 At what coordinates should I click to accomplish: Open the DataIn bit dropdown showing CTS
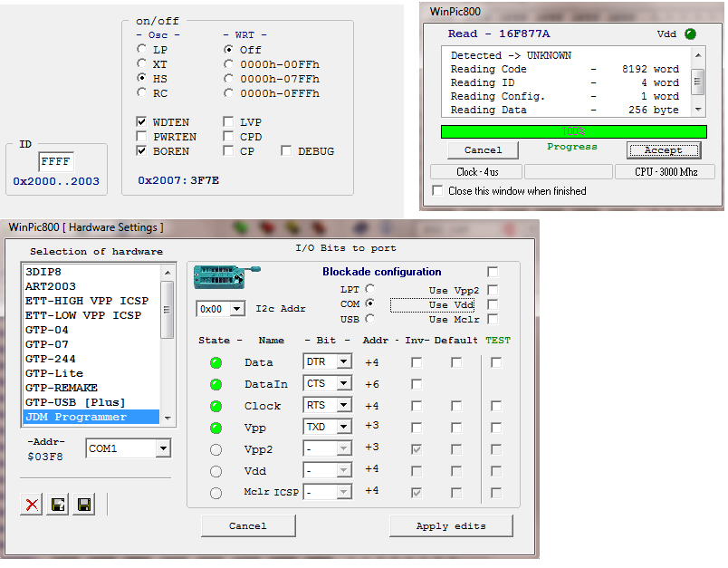coord(343,383)
